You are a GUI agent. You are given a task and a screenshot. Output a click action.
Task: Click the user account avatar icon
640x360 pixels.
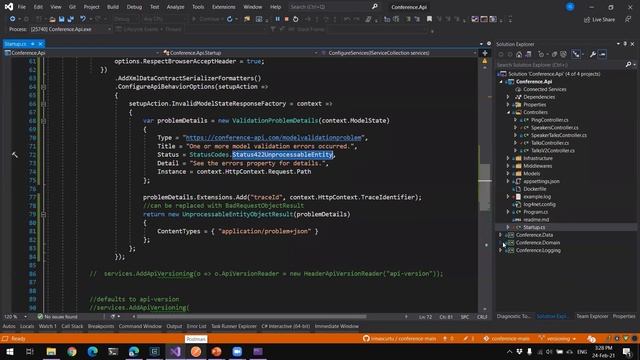[570, 7]
